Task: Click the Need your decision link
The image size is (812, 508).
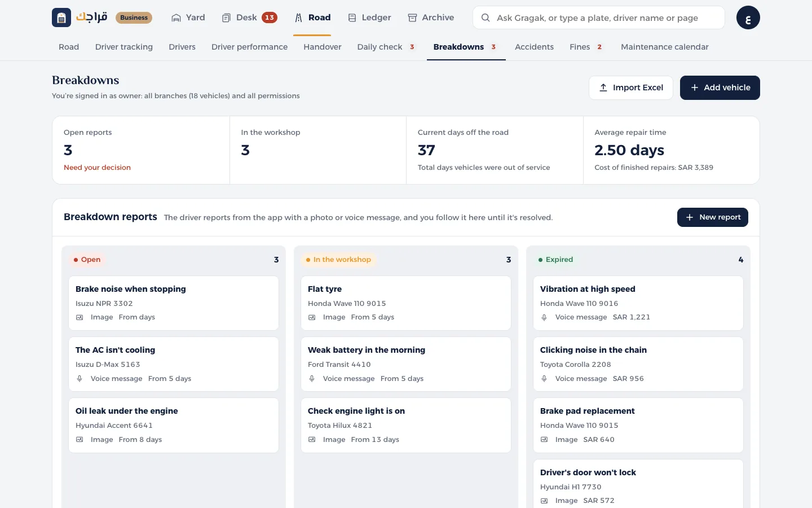Action: point(97,168)
